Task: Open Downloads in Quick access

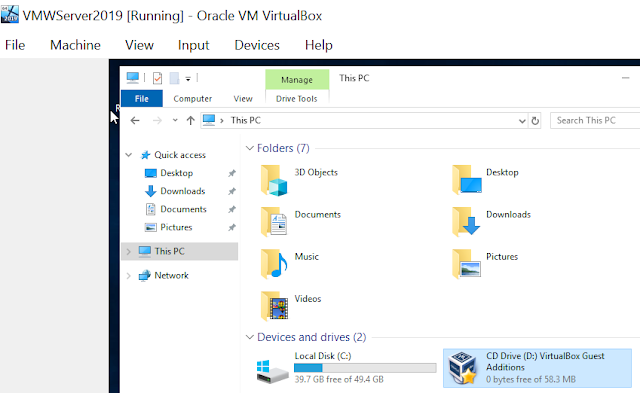Action: coord(182,191)
